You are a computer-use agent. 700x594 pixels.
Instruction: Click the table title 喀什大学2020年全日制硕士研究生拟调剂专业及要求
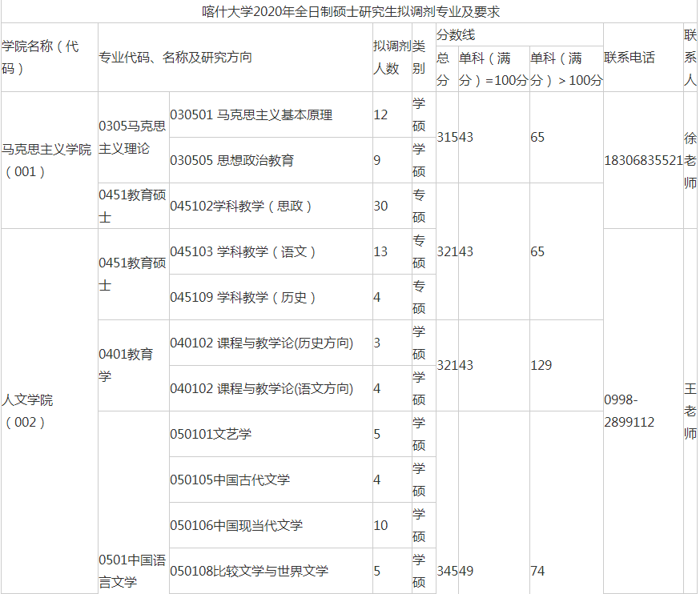pos(351,11)
